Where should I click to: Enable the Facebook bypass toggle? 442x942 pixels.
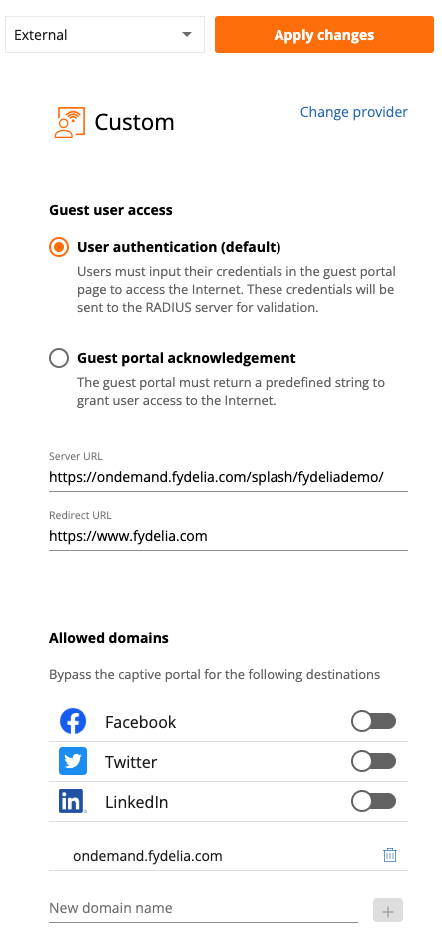pos(374,722)
